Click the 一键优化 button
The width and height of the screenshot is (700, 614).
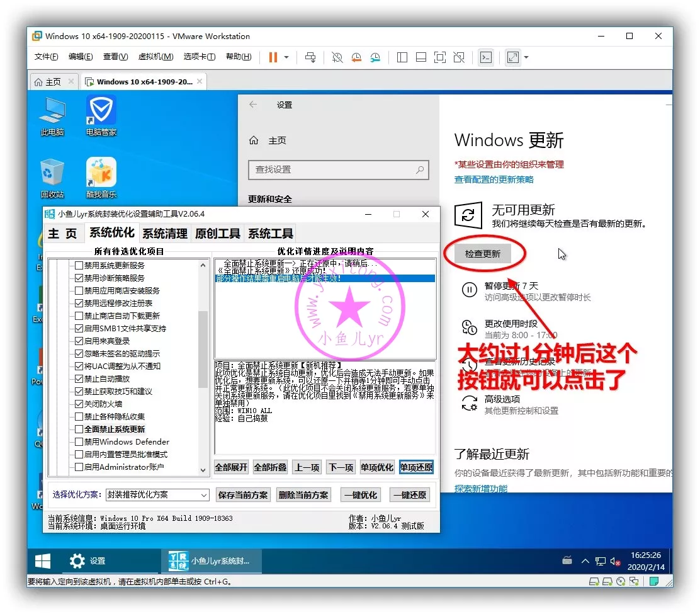point(361,495)
